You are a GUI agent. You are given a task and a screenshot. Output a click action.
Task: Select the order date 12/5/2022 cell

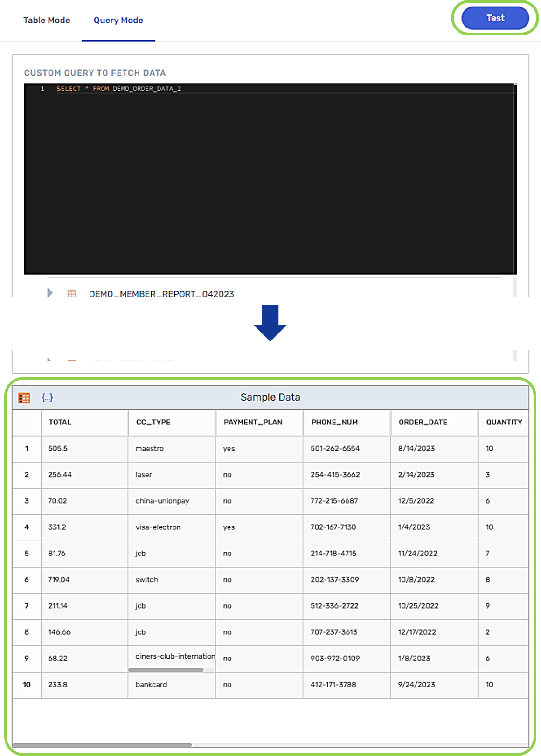click(434, 501)
